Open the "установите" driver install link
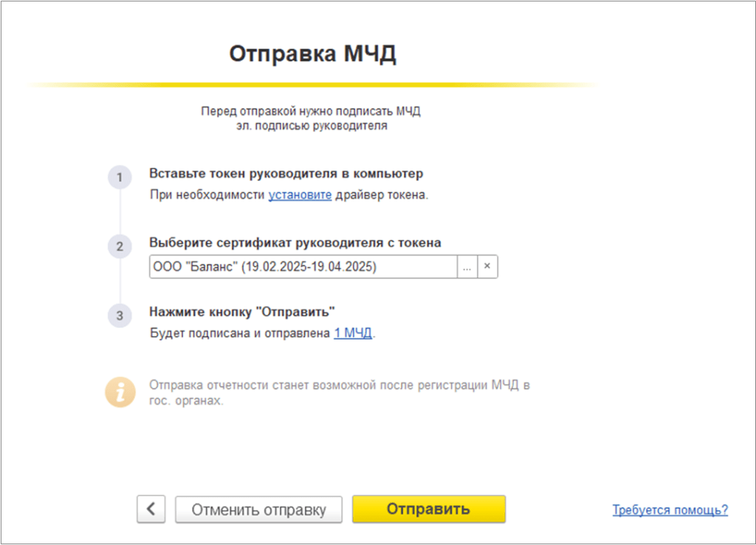The height and width of the screenshot is (545, 756). click(x=300, y=195)
